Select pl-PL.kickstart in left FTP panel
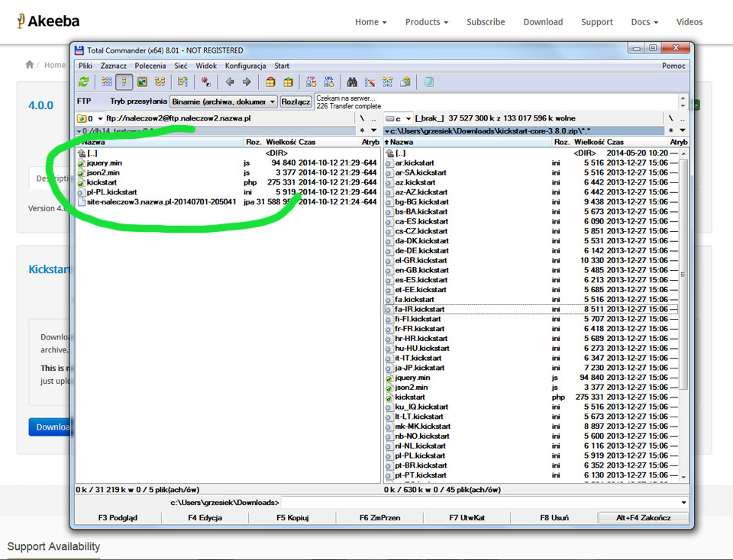 point(228,192)
